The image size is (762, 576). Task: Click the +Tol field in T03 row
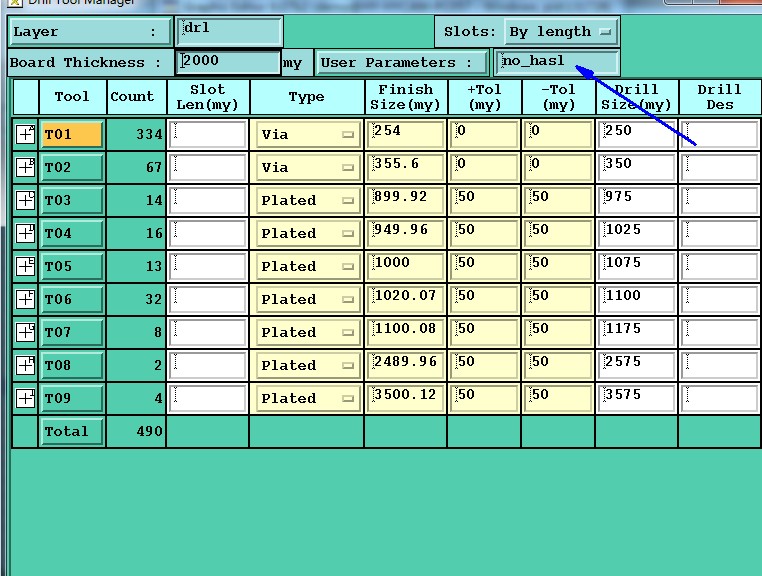484,200
